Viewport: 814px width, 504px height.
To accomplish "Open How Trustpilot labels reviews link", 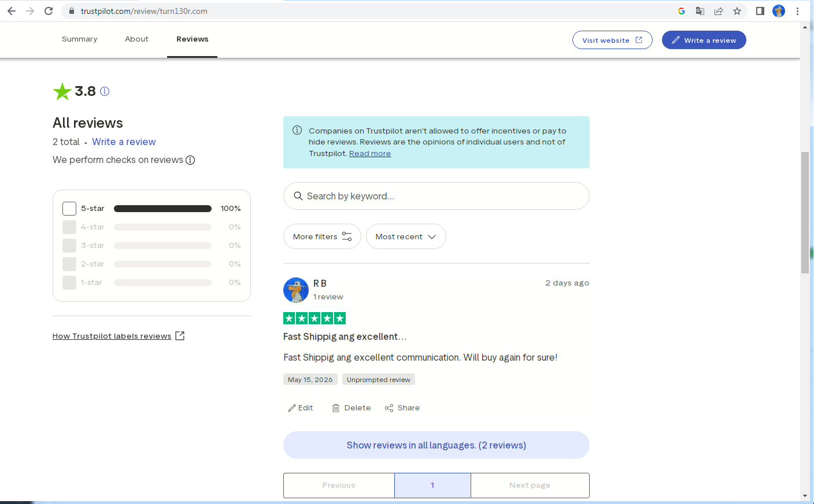I will [119, 336].
